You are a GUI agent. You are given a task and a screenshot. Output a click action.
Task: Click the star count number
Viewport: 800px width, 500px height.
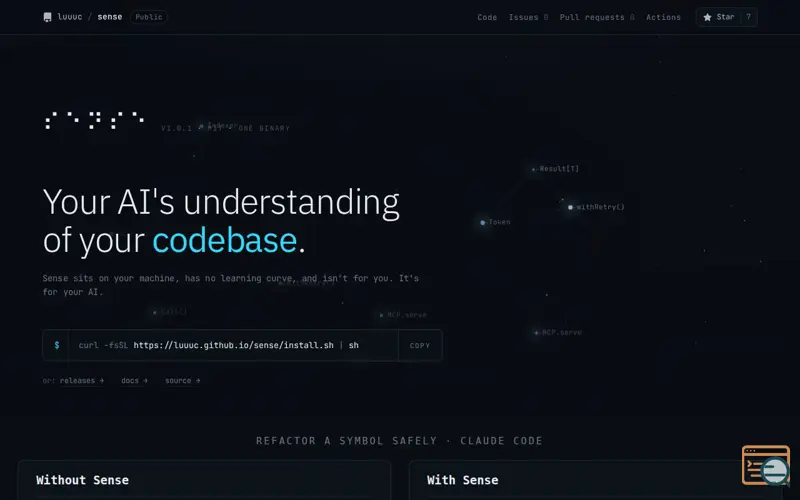tap(748, 17)
